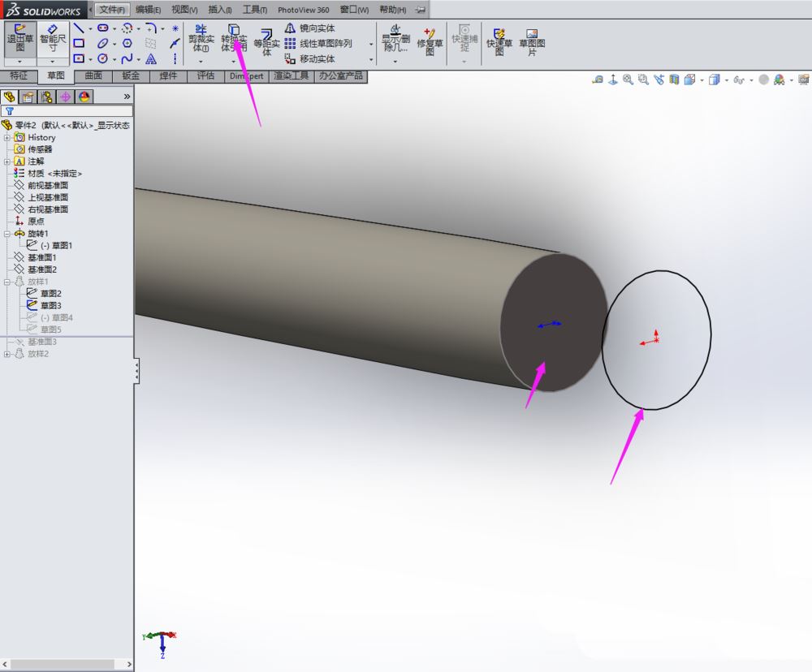Click 线性草图阵列 linear sketch pattern

coord(318,44)
